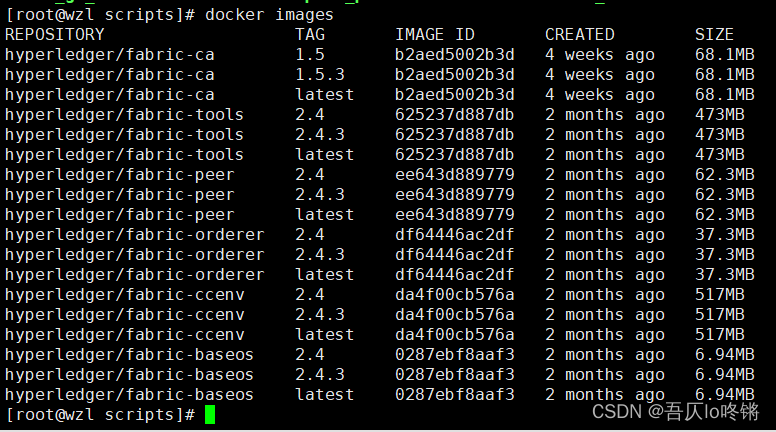
Task: Click size 6.94MB in fabric-baseos 2.4 row
Action: coord(725,355)
